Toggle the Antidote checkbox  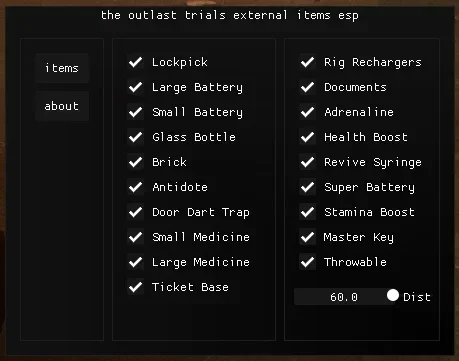click(x=136, y=187)
